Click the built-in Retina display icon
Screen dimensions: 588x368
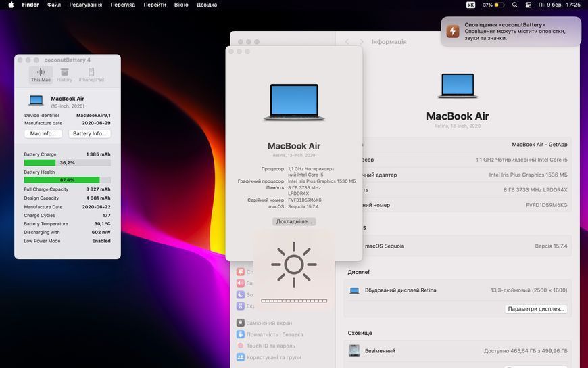pyautogui.click(x=354, y=290)
